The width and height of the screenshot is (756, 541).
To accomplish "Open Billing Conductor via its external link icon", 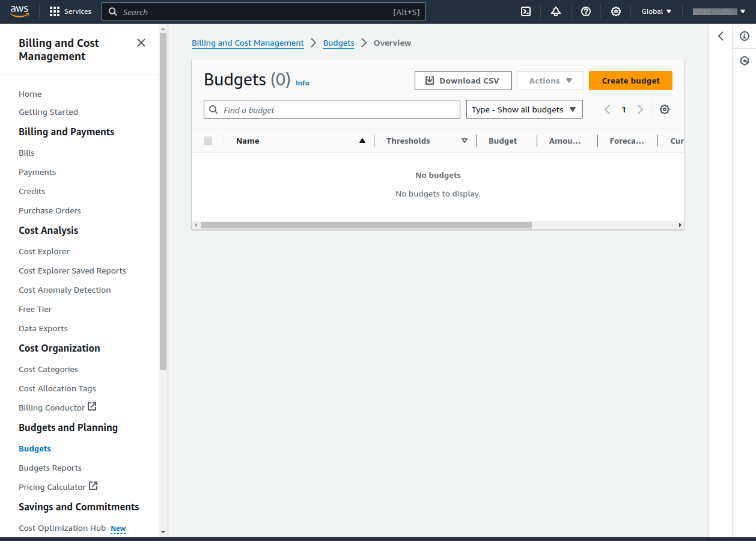I will point(93,407).
